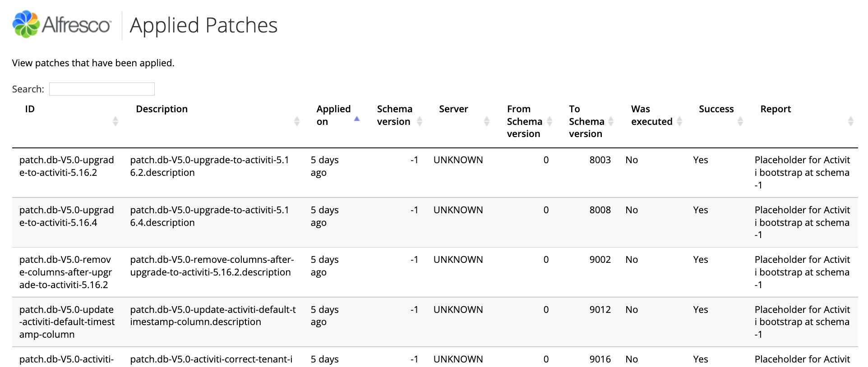Select the remove-columns-after-upgrade patch ID
The height and width of the screenshot is (367, 868).
tap(66, 272)
